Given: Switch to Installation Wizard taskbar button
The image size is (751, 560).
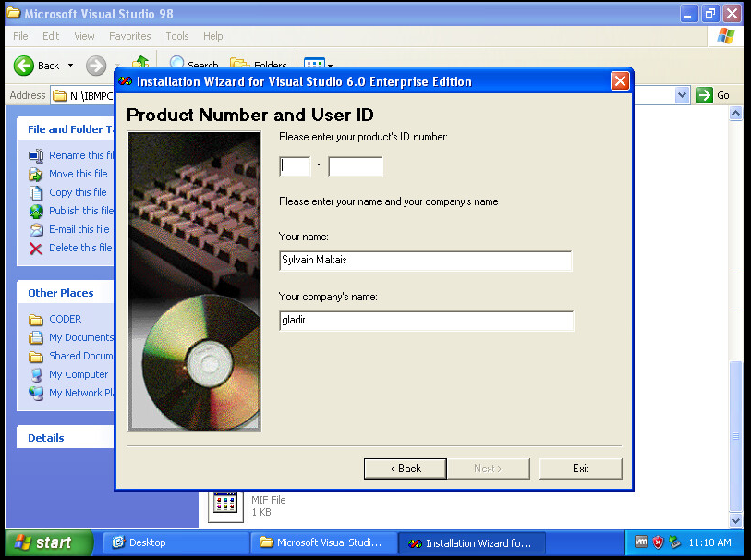Looking at the screenshot, I should pos(472,543).
